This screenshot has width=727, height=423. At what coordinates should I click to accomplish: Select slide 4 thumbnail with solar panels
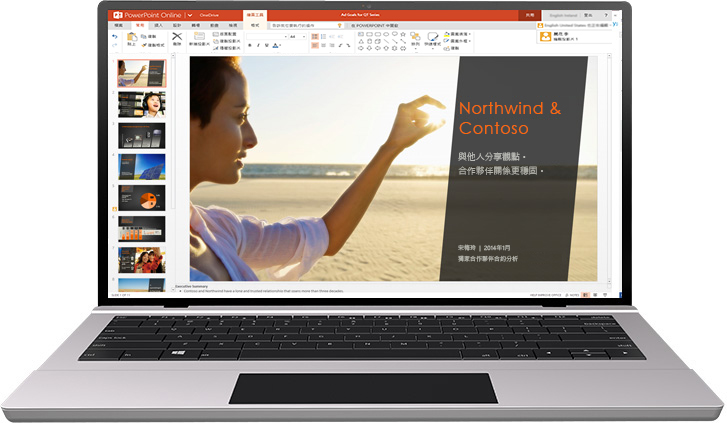point(141,167)
